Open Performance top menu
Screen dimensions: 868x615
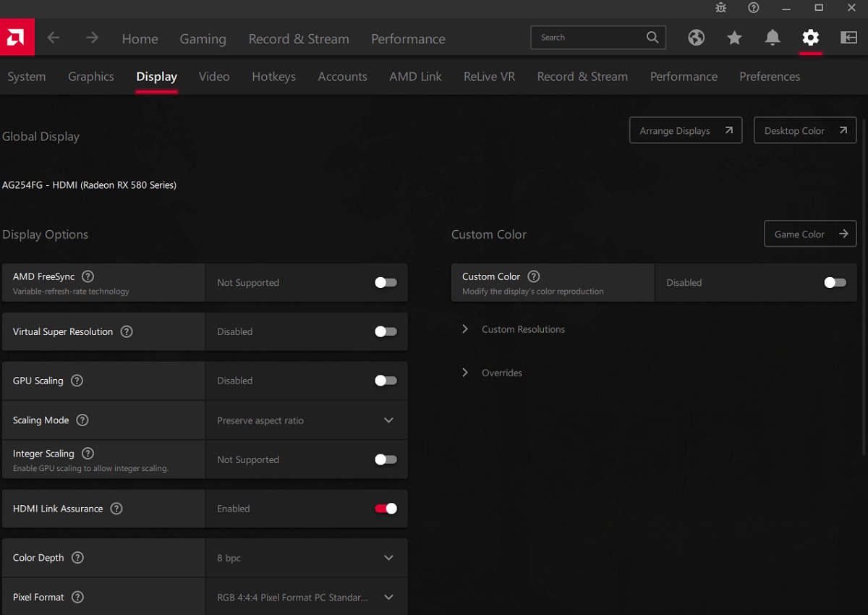408,39
